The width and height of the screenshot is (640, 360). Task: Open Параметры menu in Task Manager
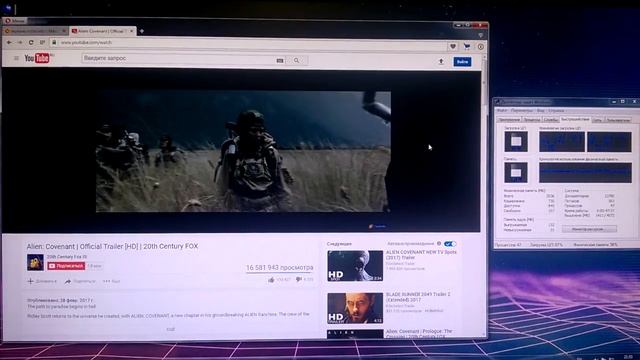522,111
